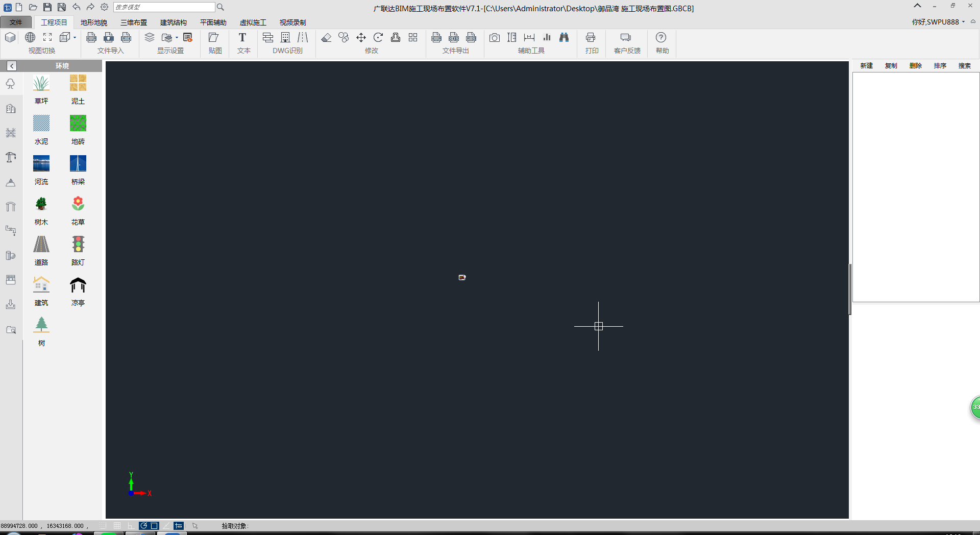Select the 文本 text tool
The height and width of the screenshot is (535, 980).
click(242, 37)
